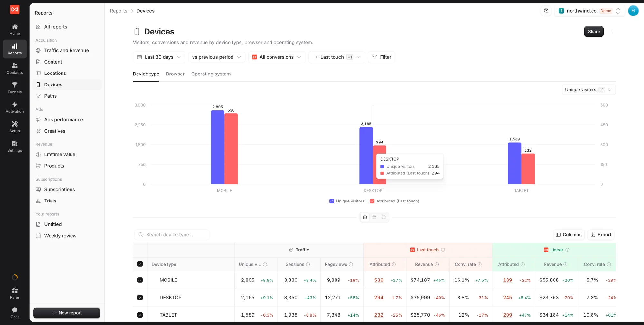Click the app logo in top left
The height and width of the screenshot is (325, 644).
click(14, 9)
